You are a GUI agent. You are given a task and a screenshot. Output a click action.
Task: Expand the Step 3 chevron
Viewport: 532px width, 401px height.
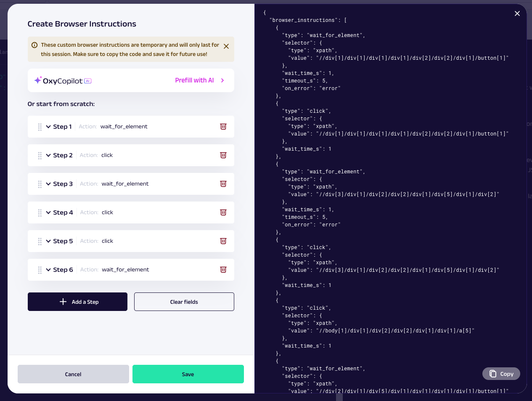pyautogui.click(x=48, y=184)
